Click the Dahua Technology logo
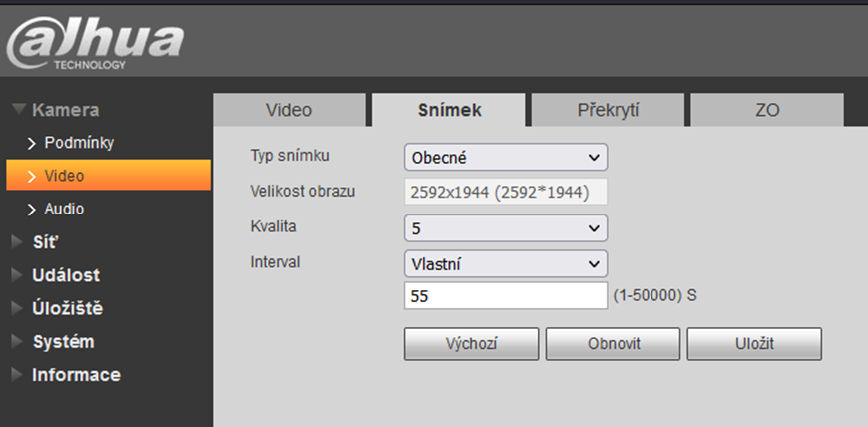Viewport: 868px width, 427px height. coord(95,43)
